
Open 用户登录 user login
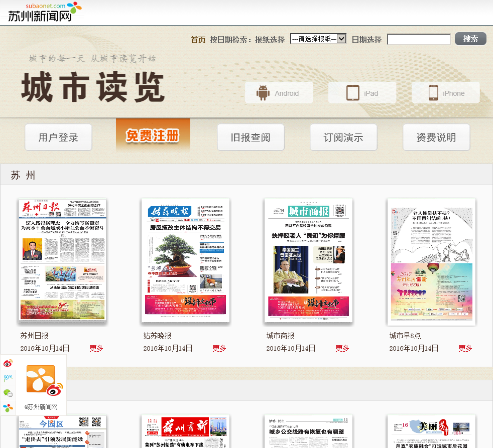click(58, 137)
